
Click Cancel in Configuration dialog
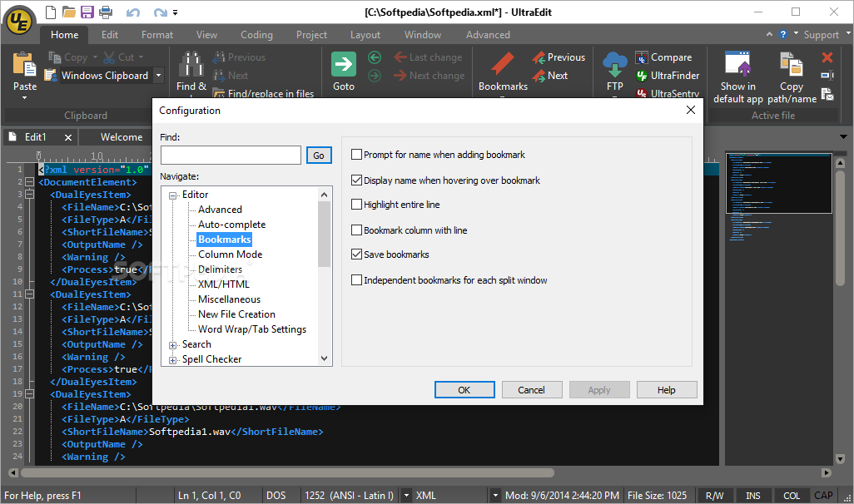[x=532, y=390]
